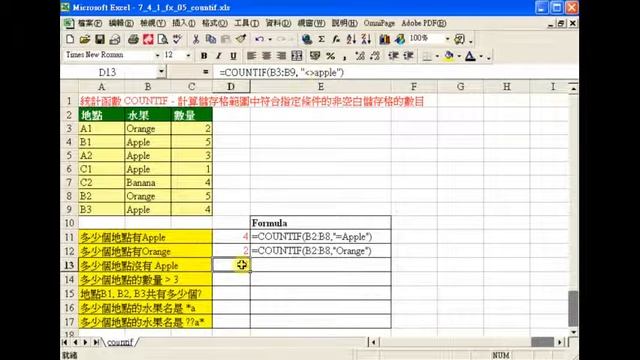The height and width of the screenshot is (360, 640).
Task: Open the Chart Wizard icon
Action: (384, 39)
